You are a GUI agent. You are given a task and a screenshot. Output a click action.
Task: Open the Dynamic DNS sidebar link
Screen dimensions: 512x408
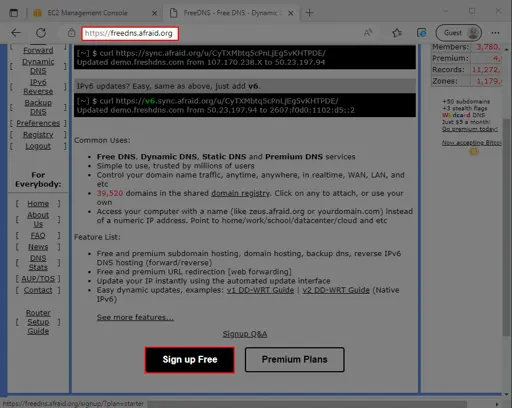[x=38, y=66]
